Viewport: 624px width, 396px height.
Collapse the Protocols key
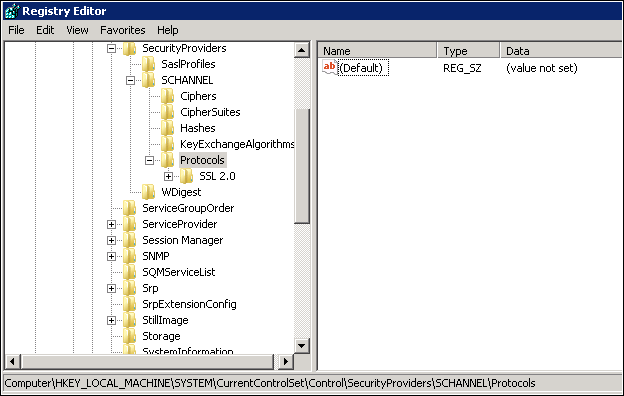tap(149, 160)
